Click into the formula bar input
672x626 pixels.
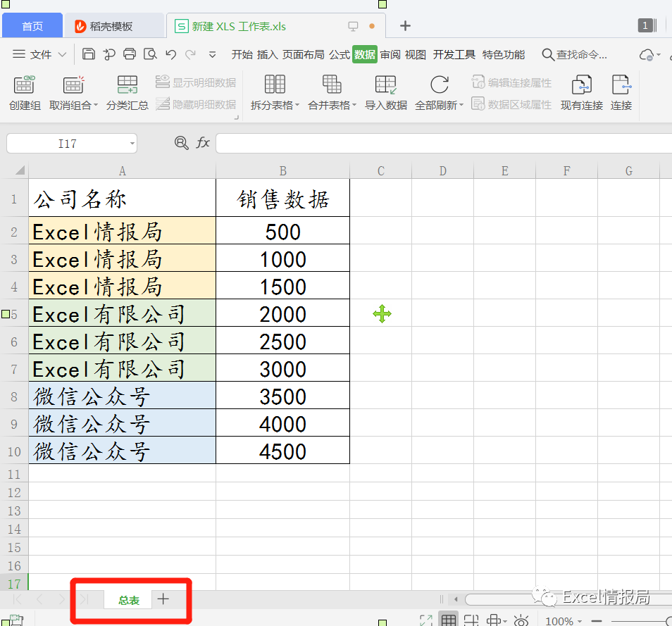coord(444,143)
